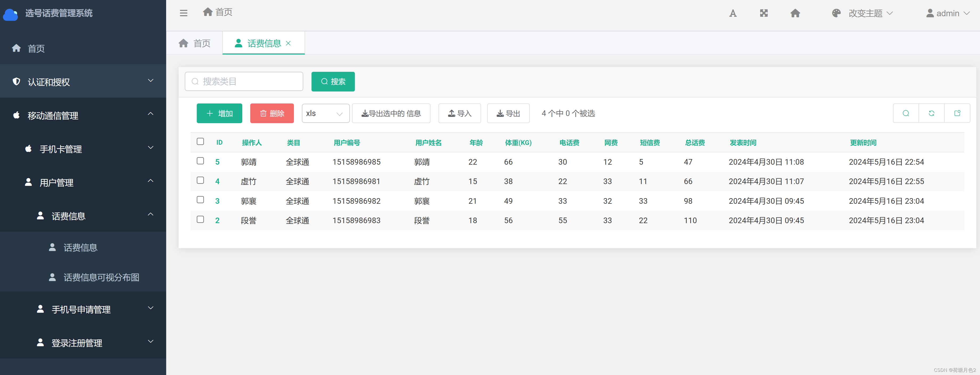Expand the 手机卡管理 submenu
This screenshot has width=980, height=375.
pyautogui.click(x=151, y=147)
